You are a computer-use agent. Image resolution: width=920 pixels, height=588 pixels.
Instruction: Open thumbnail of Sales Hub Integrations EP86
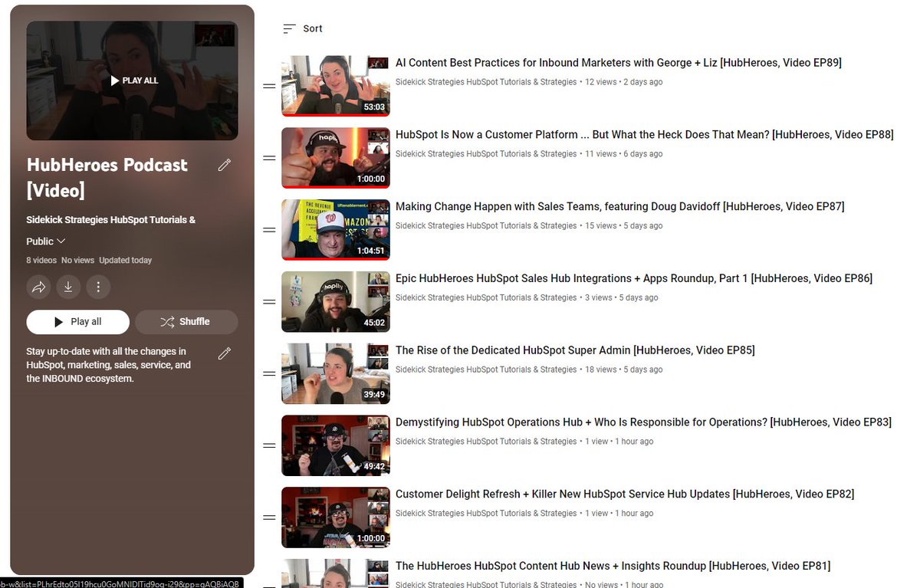pos(335,302)
